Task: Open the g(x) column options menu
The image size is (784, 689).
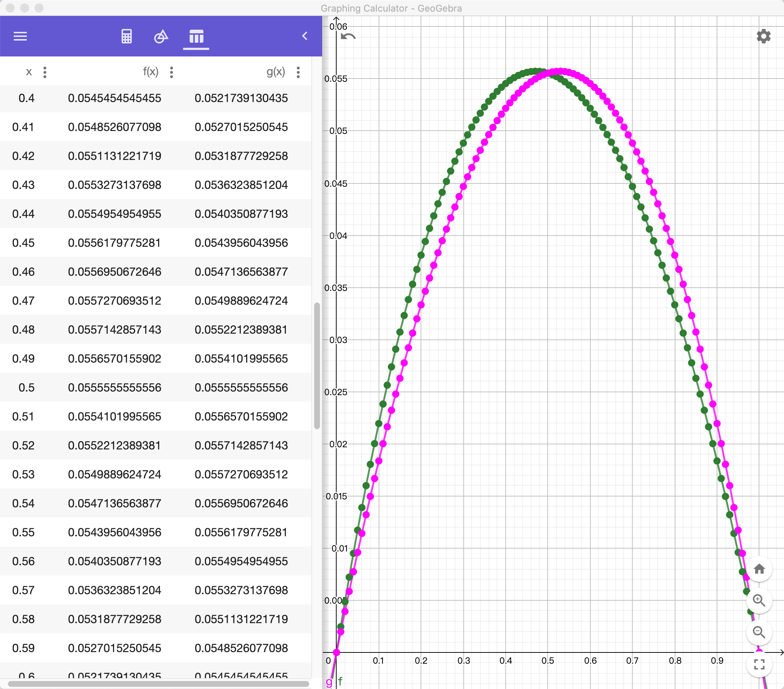Action: (x=298, y=72)
